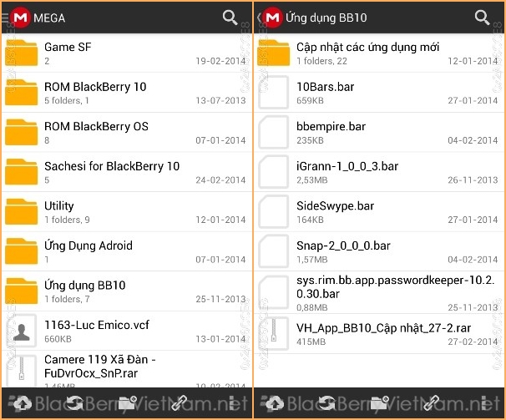Tap the Ứng Dụng Adroid folder icon
Screen dimensions: 506x420
(22, 251)
